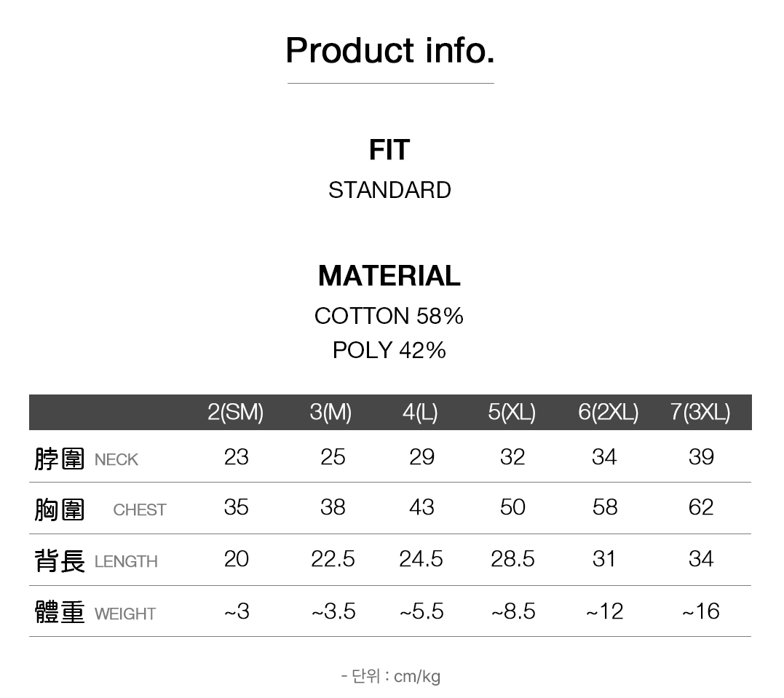
Task: Click the 3(M) size column header
Action: [330, 413]
